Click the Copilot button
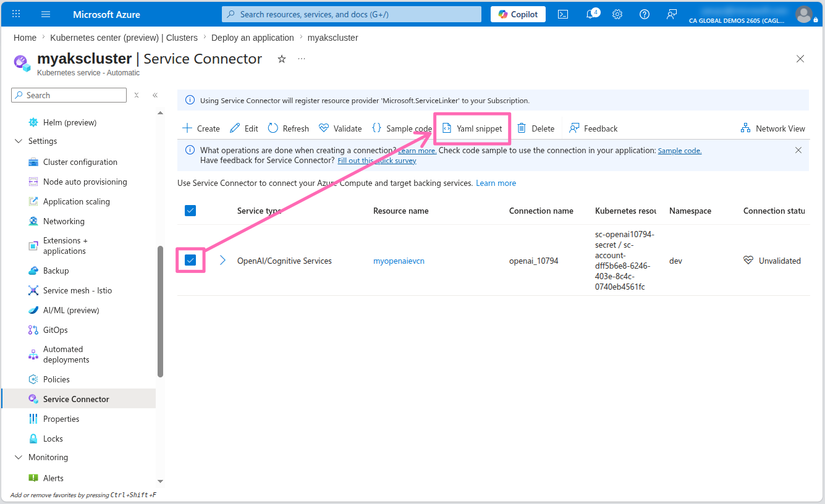The height and width of the screenshot is (504, 825). point(518,14)
